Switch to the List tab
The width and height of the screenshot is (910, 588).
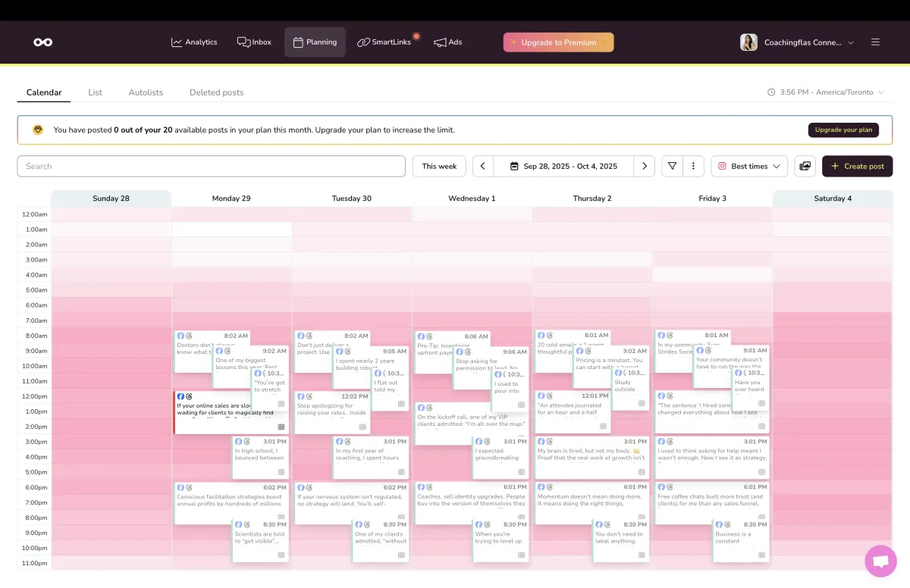(95, 92)
